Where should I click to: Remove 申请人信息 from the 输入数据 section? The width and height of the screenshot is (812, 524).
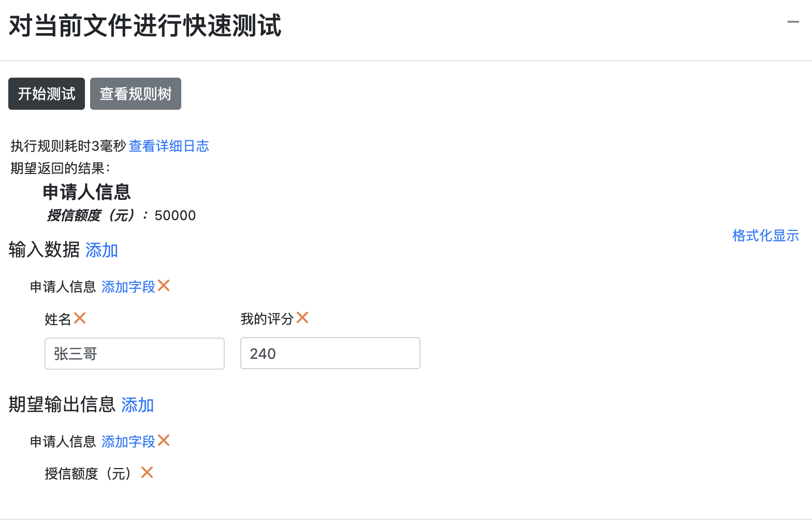coord(164,286)
